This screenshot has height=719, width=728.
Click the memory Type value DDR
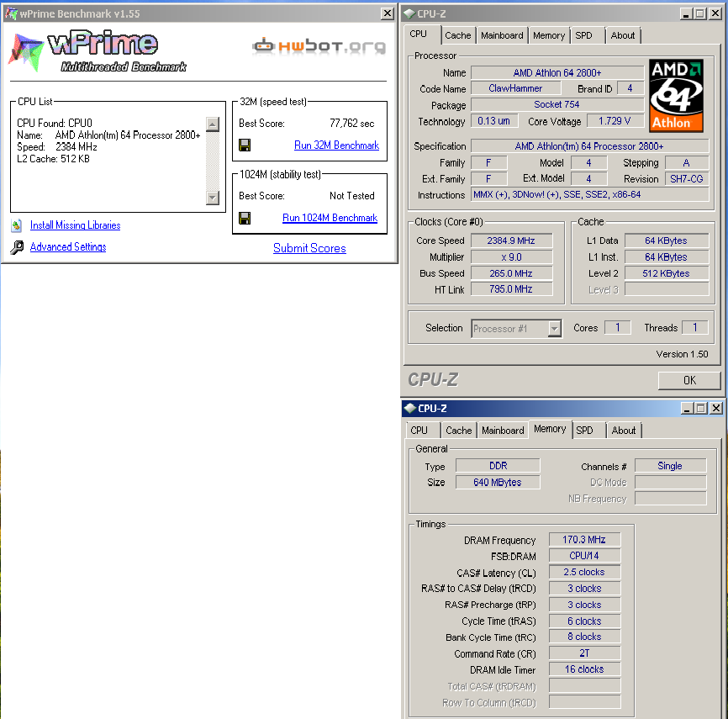pyautogui.click(x=498, y=466)
